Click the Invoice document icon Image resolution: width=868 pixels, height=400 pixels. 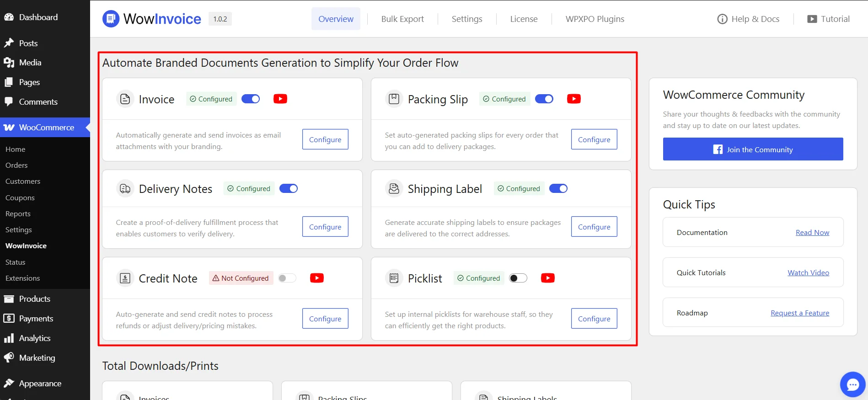click(x=125, y=99)
